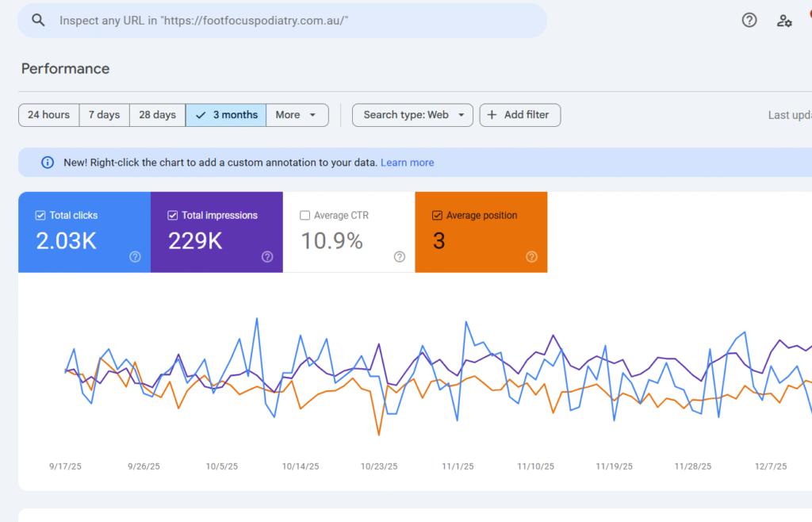Viewport: 812px width, 522px height.
Task: Click the search magnifier in the URL inspection bar
Action: (x=38, y=20)
